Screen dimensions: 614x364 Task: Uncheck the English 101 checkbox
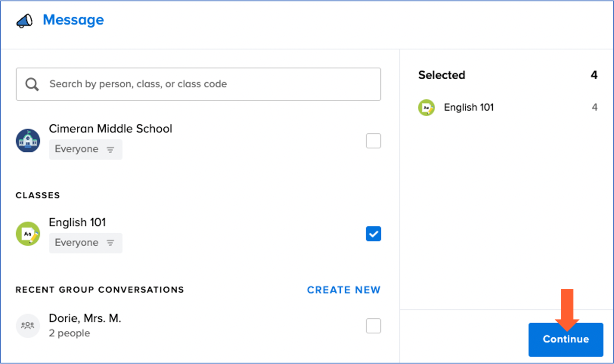coord(373,234)
